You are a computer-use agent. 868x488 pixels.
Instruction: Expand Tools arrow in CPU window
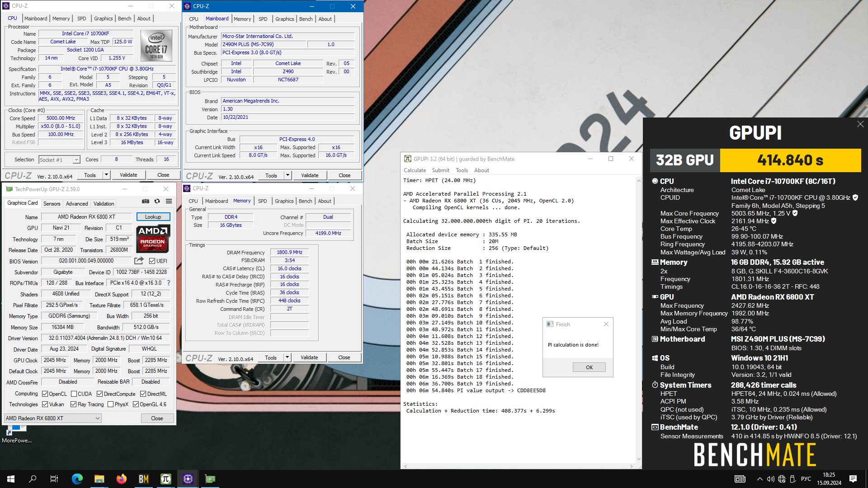click(106, 175)
